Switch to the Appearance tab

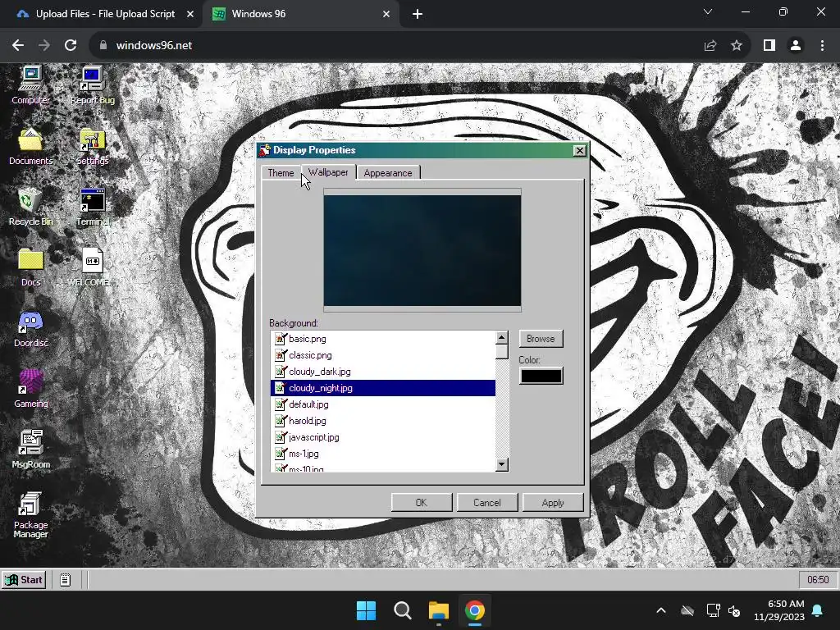pyautogui.click(x=388, y=173)
